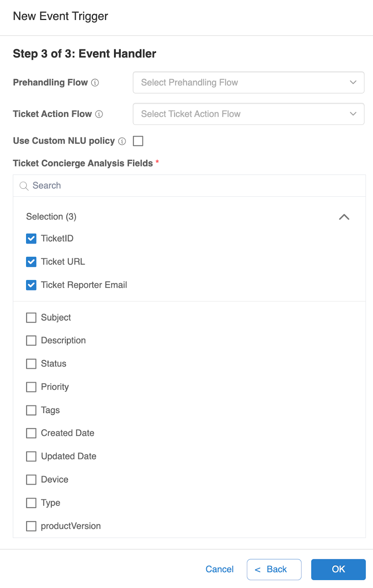Viewport: 373px width, 588px height.
Task: Check the Type field checkbox
Action: coord(31,503)
